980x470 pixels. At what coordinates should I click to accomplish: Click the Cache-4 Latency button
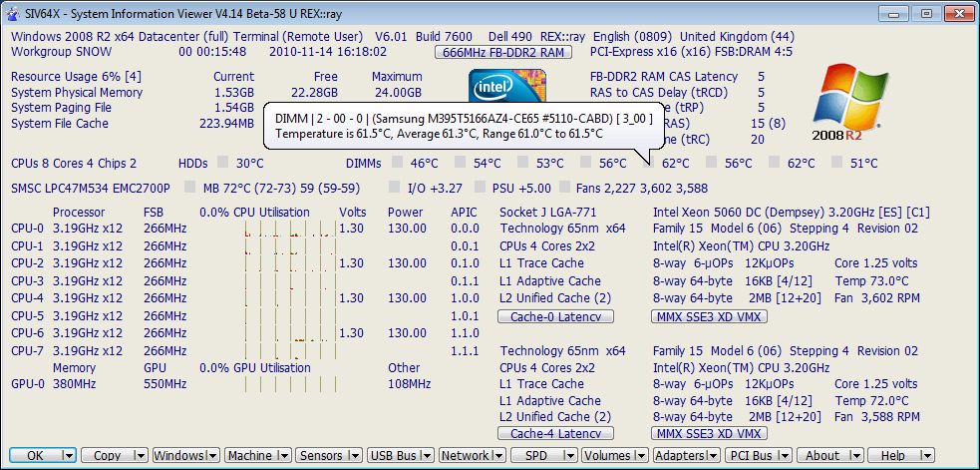coord(555,433)
